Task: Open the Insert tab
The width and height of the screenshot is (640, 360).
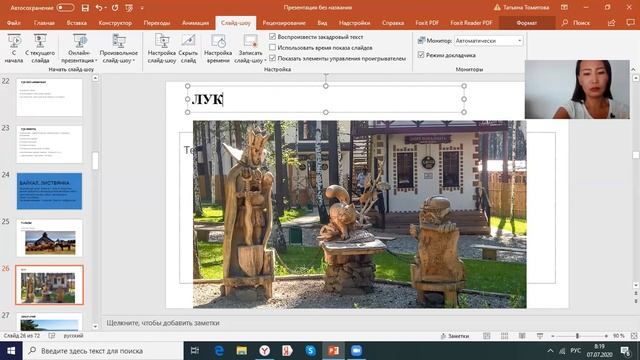Action: click(77, 23)
